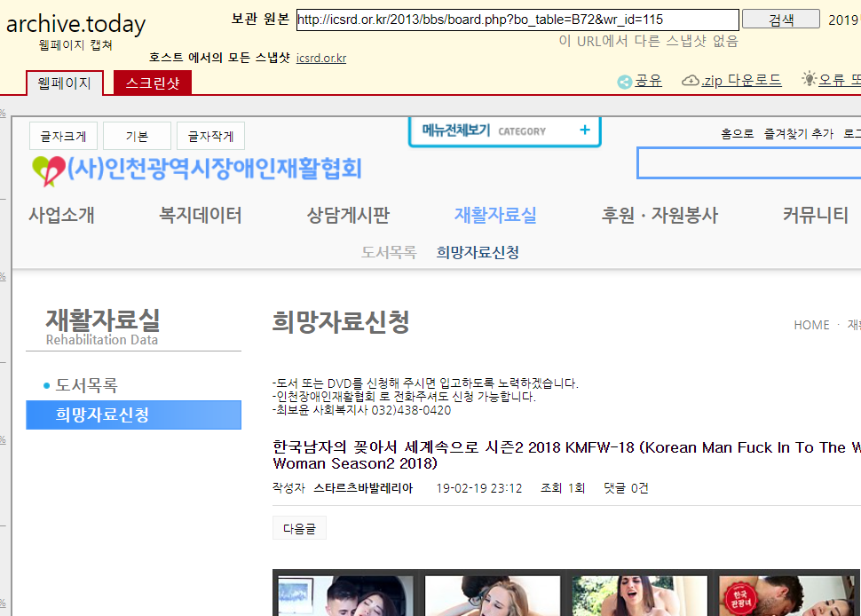The height and width of the screenshot is (616, 861).
Task: Click the 조회 1회 view count
Action: 563,488
